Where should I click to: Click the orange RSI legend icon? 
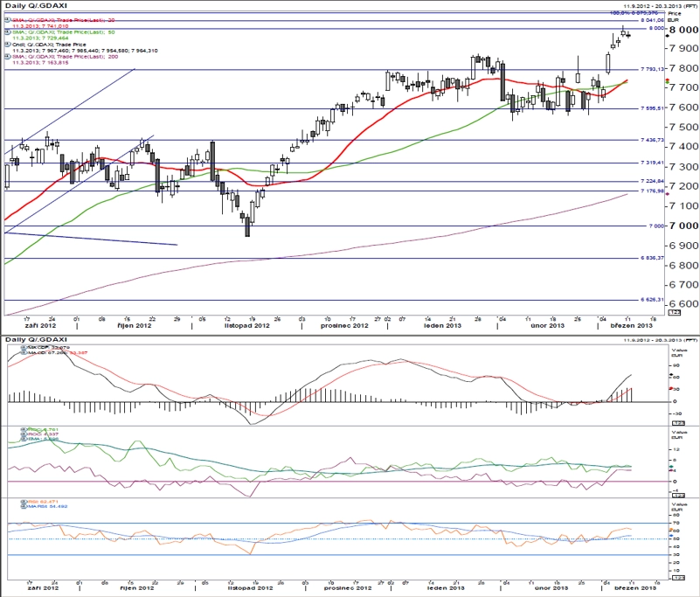24,502
